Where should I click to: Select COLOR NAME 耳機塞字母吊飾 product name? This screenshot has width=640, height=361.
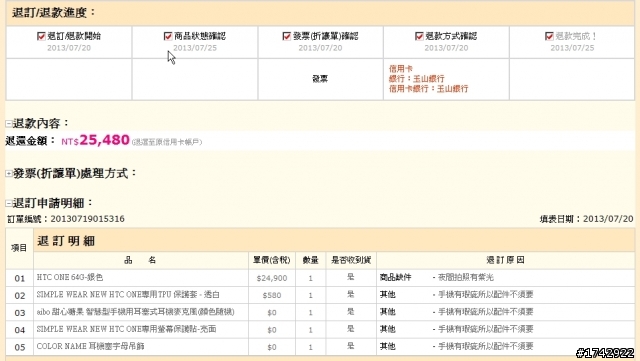[x=91, y=346]
